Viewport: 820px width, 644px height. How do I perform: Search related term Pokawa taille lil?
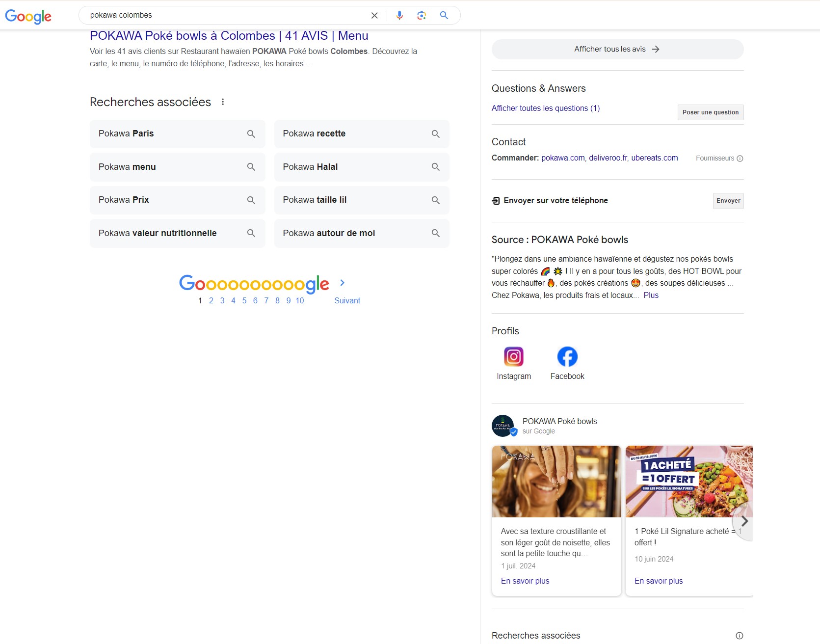click(x=362, y=200)
